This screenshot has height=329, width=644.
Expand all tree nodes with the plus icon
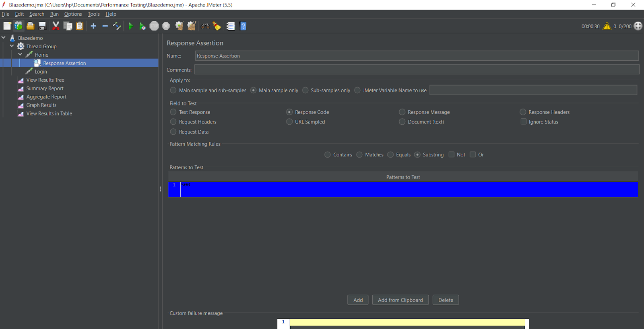coord(93,26)
